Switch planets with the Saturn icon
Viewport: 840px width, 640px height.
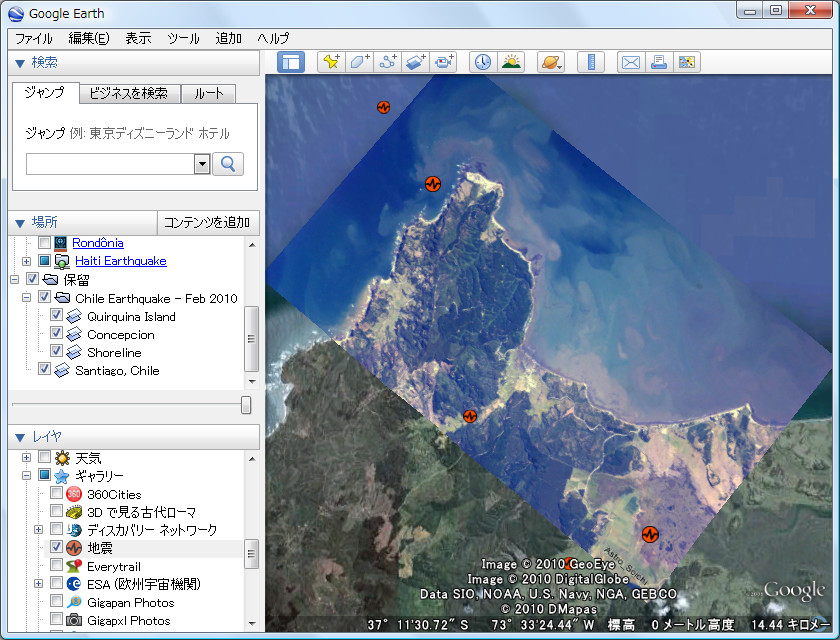point(551,62)
